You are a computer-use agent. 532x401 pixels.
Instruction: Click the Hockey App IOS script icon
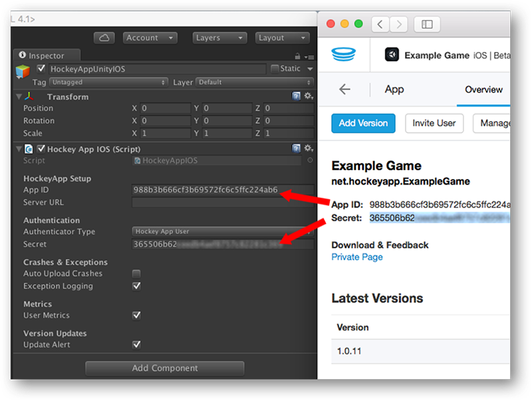click(29, 149)
